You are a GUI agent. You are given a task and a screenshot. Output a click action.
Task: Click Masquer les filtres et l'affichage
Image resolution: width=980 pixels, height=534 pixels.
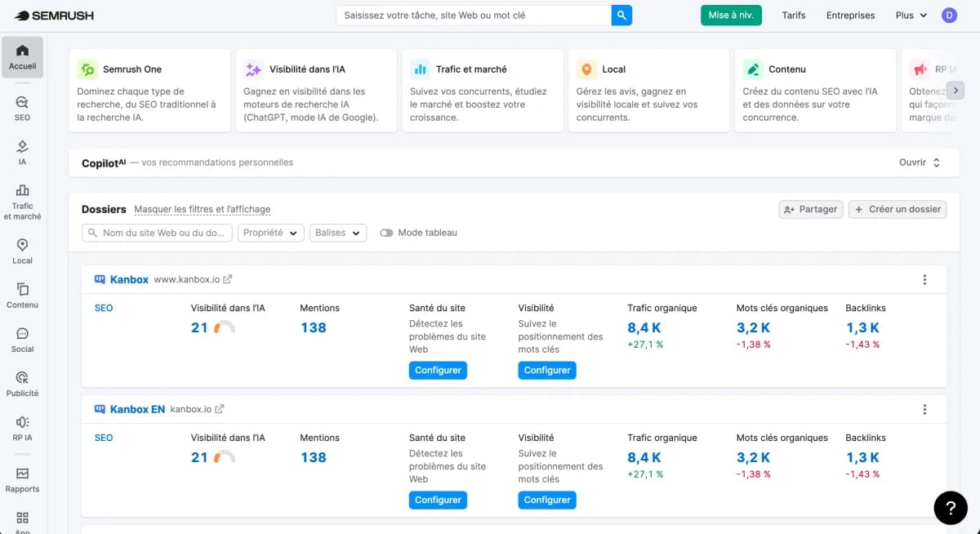pos(202,209)
